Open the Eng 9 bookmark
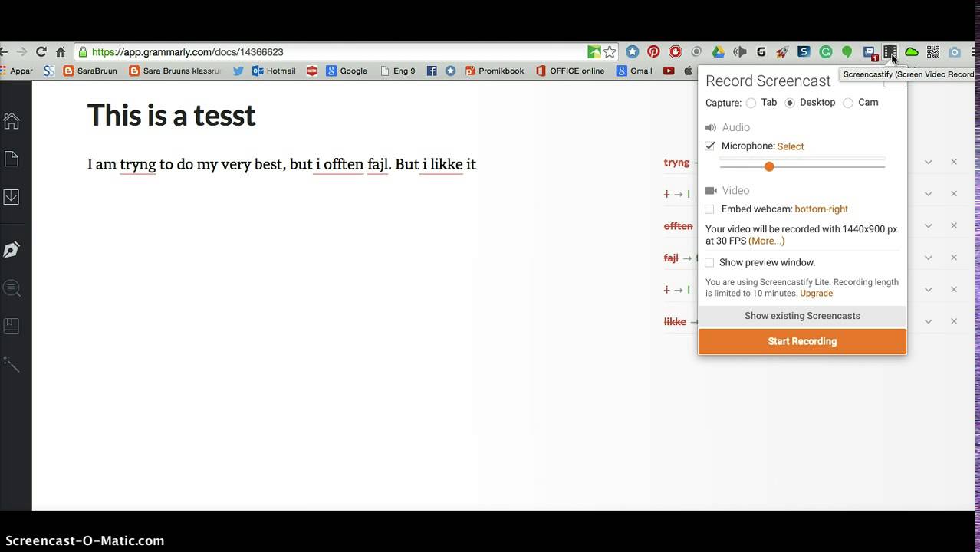 click(398, 71)
